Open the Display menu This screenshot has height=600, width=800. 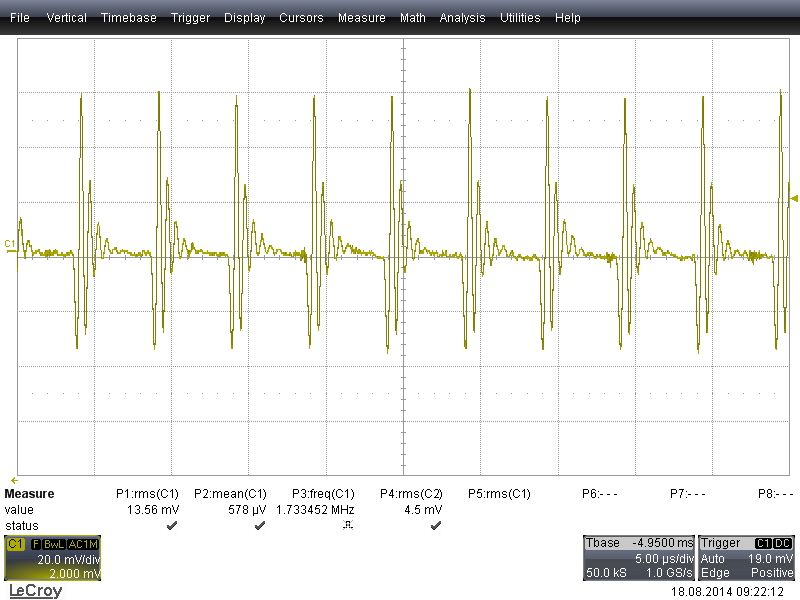click(x=244, y=18)
